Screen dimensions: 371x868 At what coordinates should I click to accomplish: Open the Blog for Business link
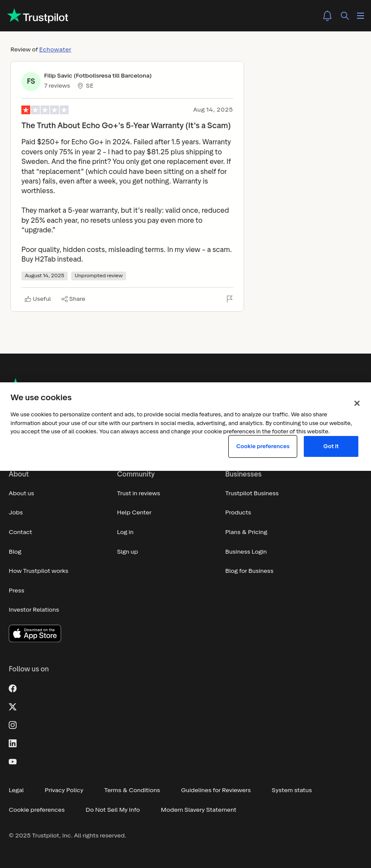[249, 571]
